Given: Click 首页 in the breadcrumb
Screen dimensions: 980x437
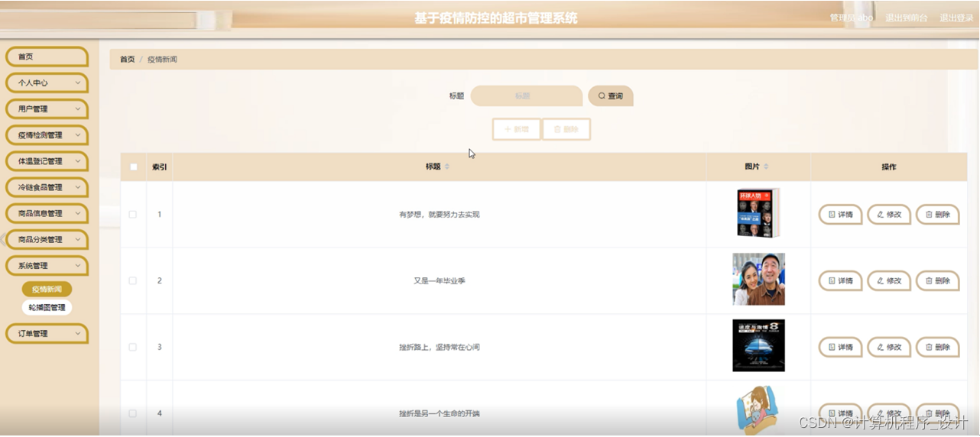Looking at the screenshot, I should 127,60.
